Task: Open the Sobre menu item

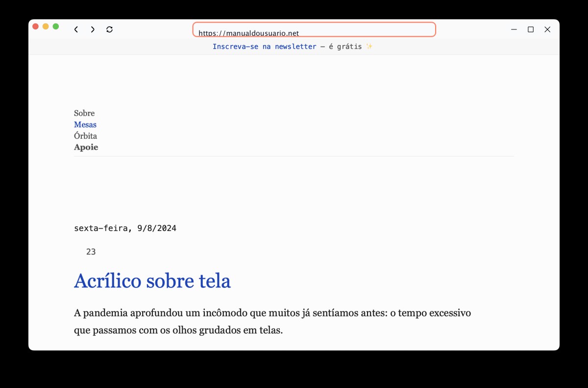Action: tap(84, 113)
